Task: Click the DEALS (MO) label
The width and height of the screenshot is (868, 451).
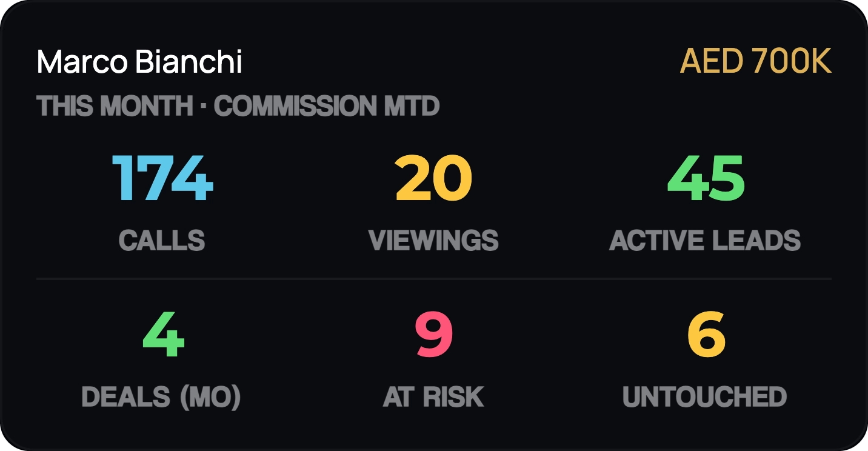Action: pyautogui.click(x=161, y=397)
